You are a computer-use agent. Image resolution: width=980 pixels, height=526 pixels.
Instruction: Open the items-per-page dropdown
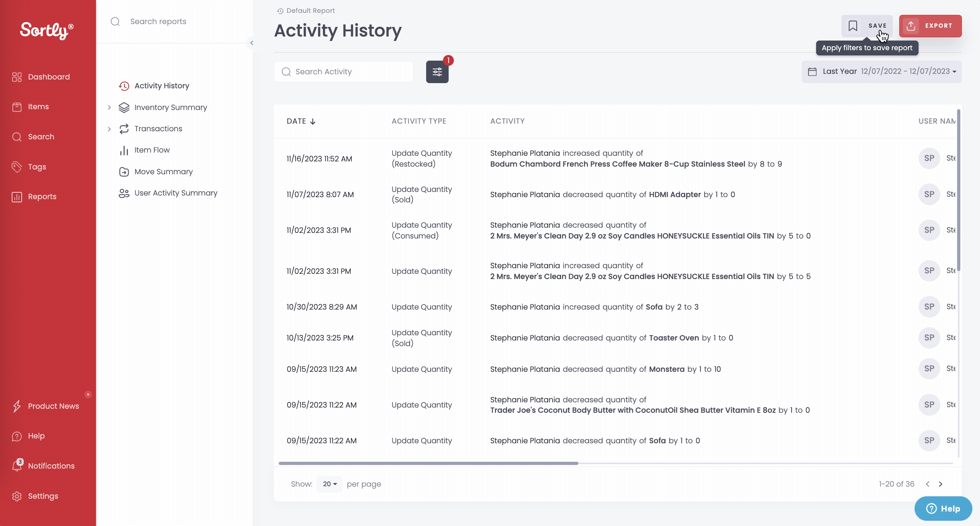329,484
